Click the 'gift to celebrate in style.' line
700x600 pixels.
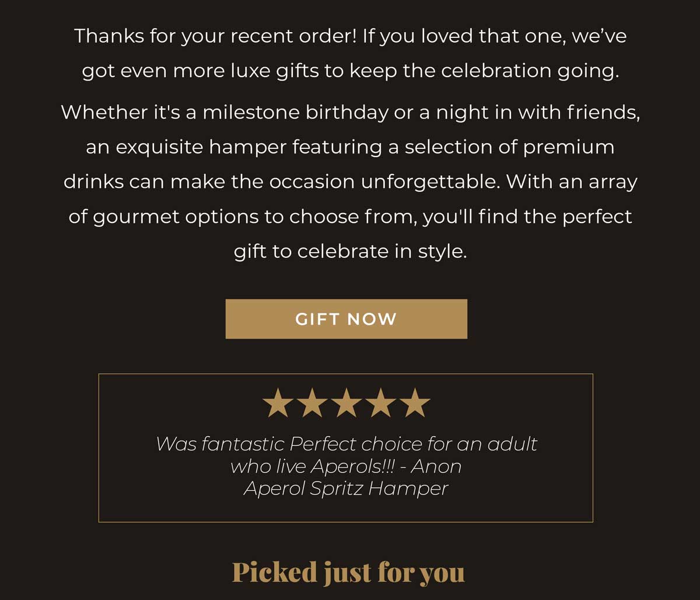pos(350,252)
